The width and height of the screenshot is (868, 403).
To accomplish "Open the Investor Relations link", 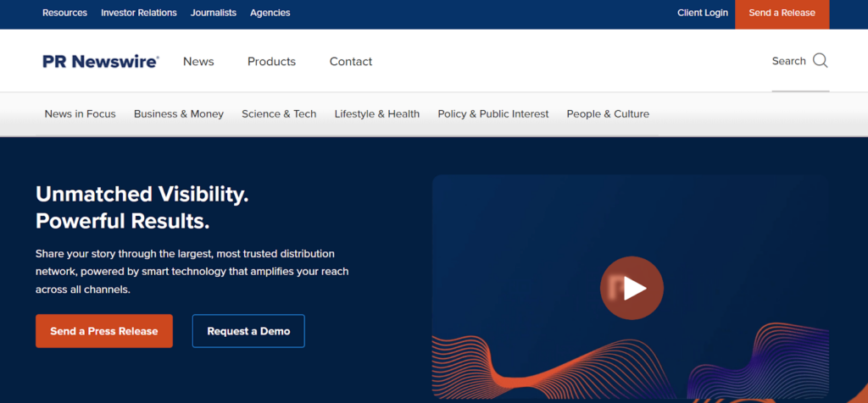I will (x=139, y=14).
